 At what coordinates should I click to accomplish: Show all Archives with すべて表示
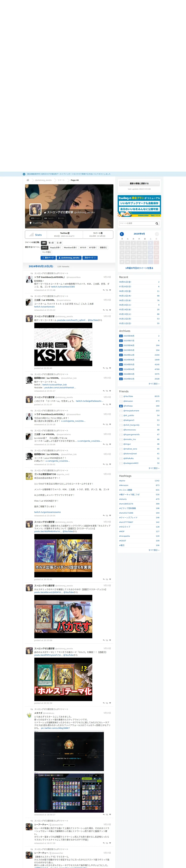pyautogui.click(x=154, y=384)
